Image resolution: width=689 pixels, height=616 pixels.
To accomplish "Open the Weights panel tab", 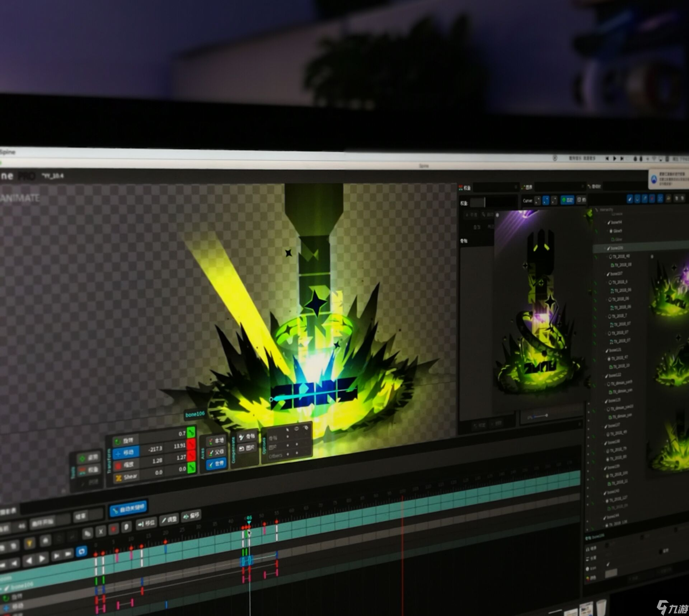I will [465, 188].
